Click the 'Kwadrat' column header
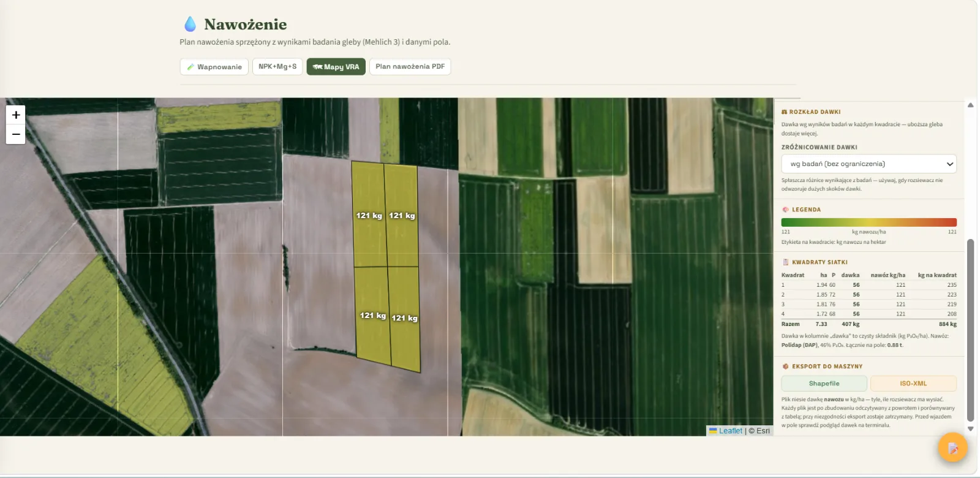980x478 pixels. point(793,275)
